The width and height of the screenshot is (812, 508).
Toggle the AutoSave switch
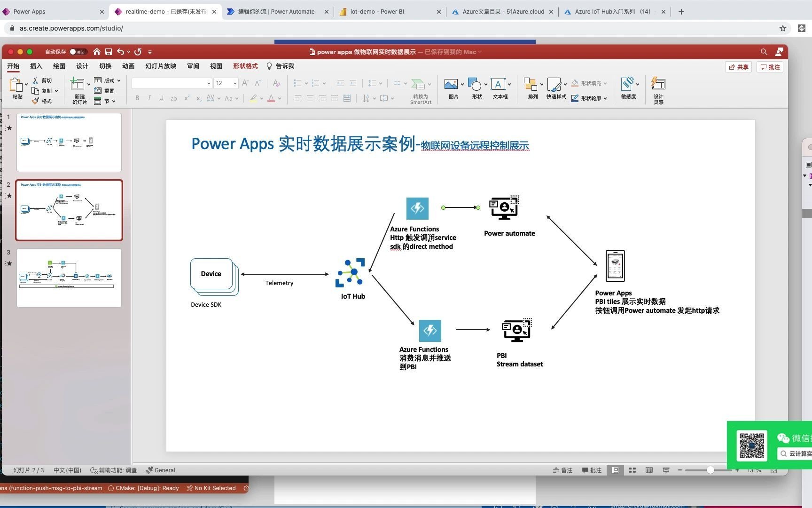tap(78, 52)
